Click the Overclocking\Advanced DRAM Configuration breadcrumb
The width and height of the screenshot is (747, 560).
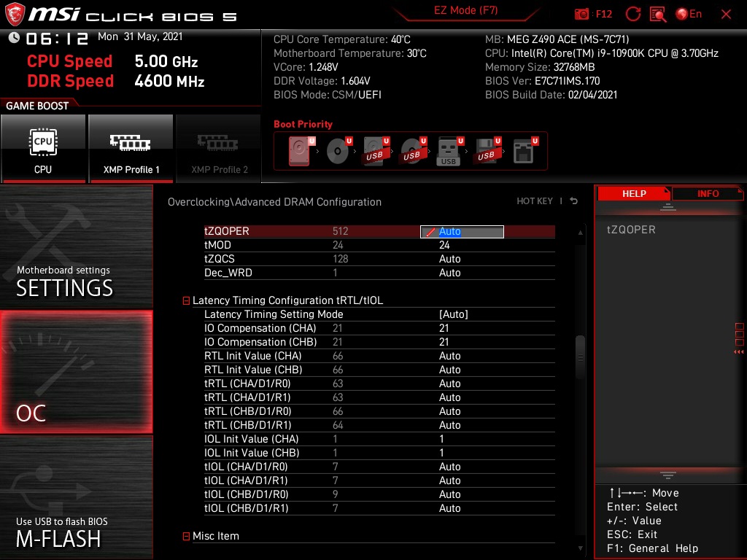[274, 202]
